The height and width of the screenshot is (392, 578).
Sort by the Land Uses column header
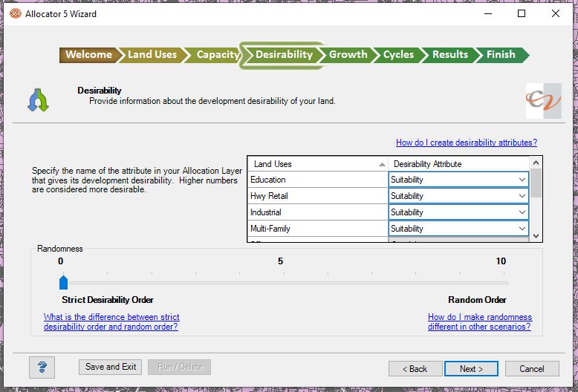pyautogui.click(x=318, y=164)
